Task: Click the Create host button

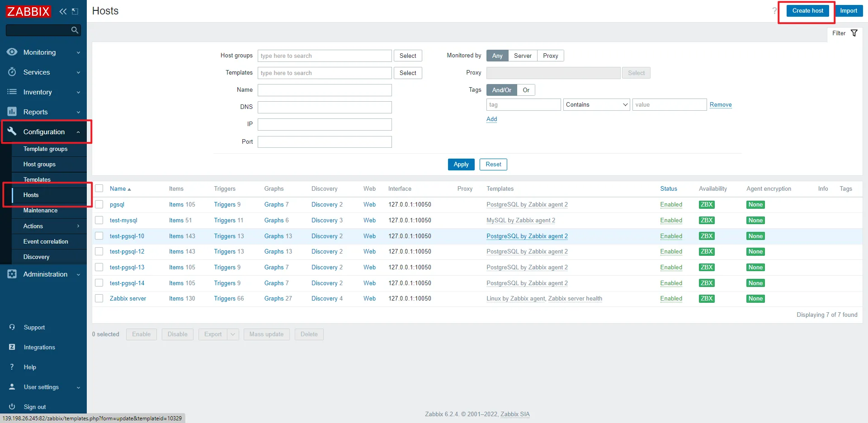Action: pos(807,11)
